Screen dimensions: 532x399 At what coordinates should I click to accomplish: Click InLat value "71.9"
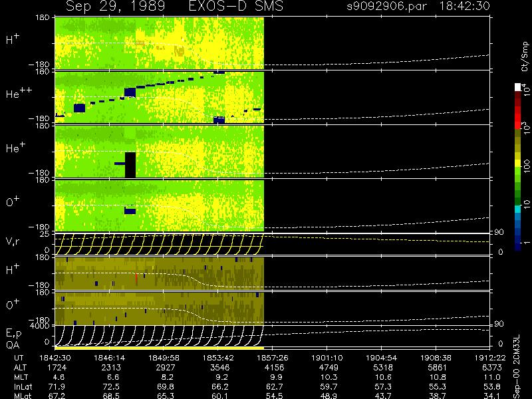tap(57, 386)
